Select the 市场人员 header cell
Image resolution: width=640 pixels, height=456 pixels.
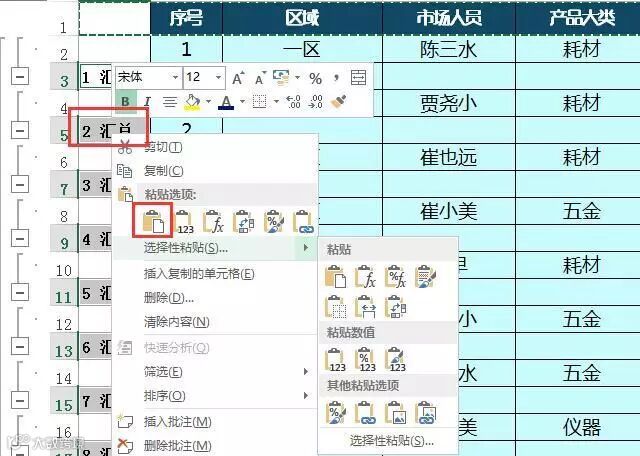coord(449,18)
